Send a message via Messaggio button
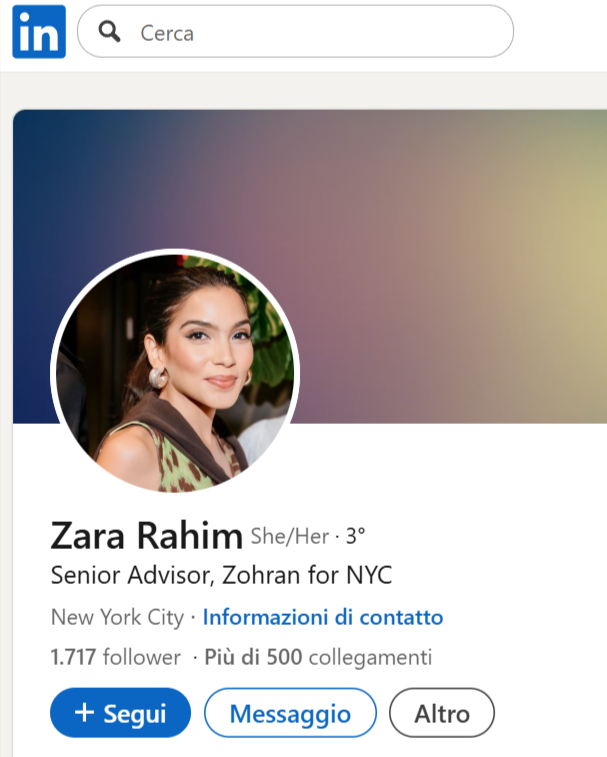607x757 pixels. [290, 713]
